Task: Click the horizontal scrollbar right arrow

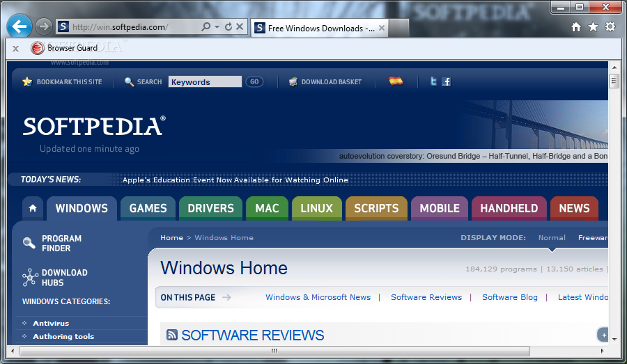Action: (x=602, y=351)
